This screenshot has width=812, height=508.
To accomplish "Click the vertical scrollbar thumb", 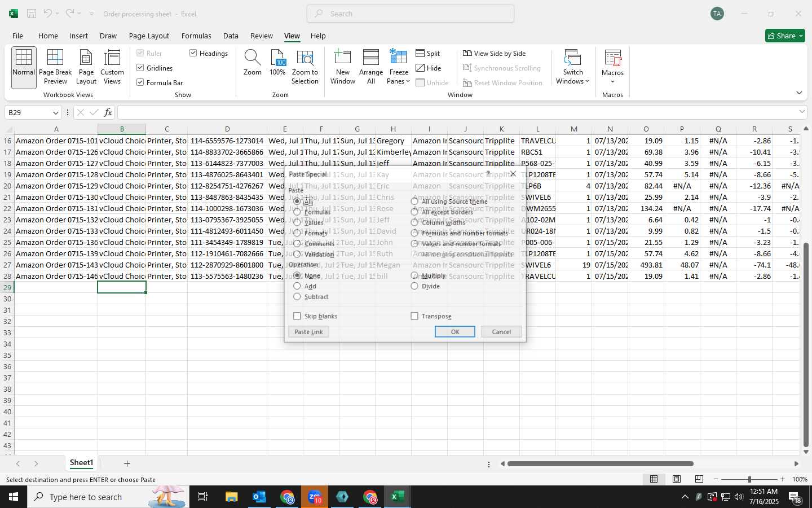I will coord(806,344).
